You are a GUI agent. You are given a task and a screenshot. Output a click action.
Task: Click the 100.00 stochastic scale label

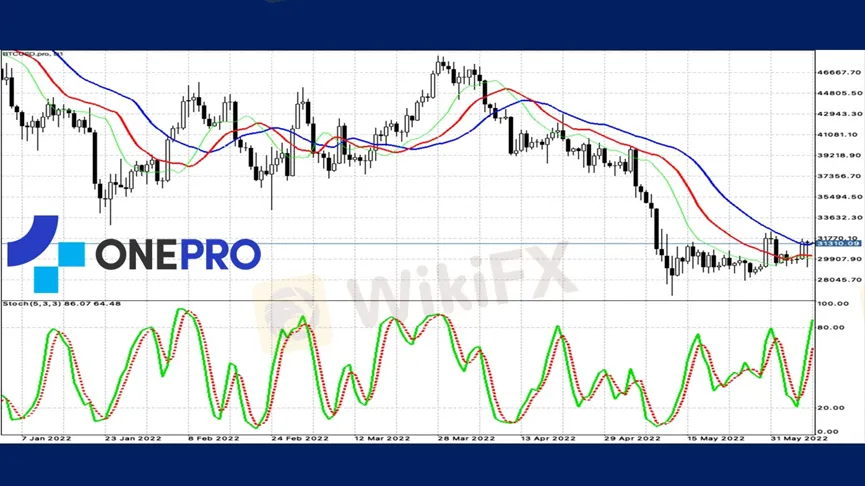point(833,303)
